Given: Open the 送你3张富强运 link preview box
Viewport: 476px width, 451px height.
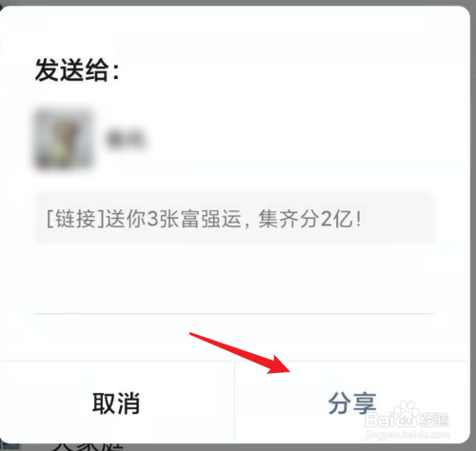Looking at the screenshot, I should tap(234, 218).
